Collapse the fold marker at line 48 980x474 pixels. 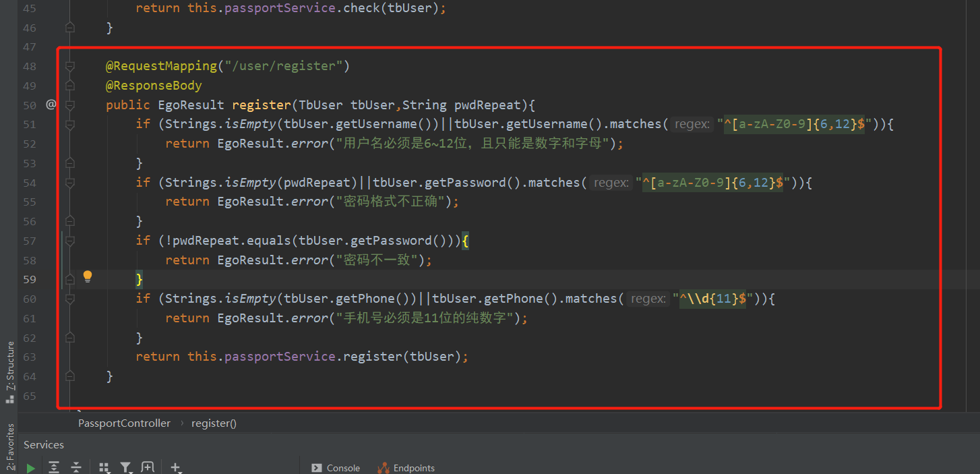tap(70, 66)
